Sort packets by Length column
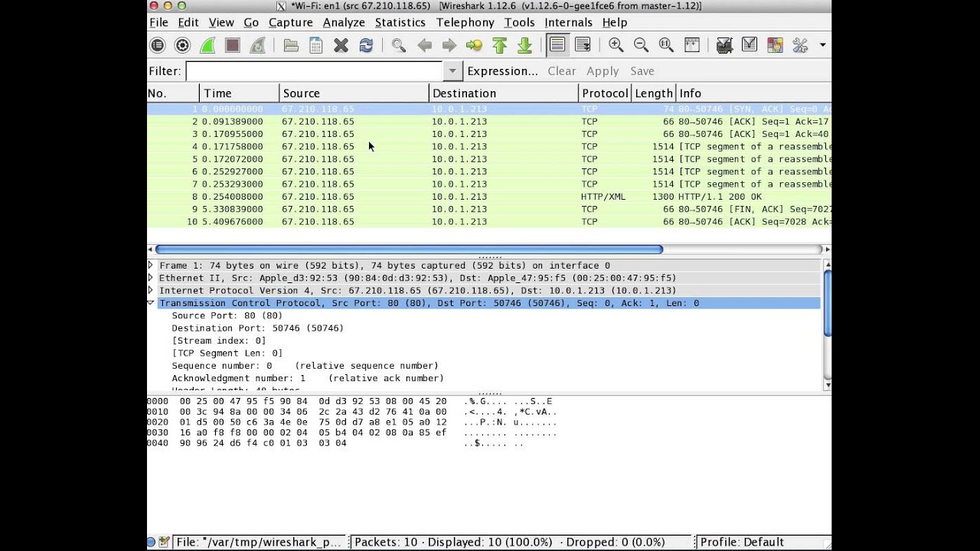The height and width of the screenshot is (551, 980). coord(653,93)
